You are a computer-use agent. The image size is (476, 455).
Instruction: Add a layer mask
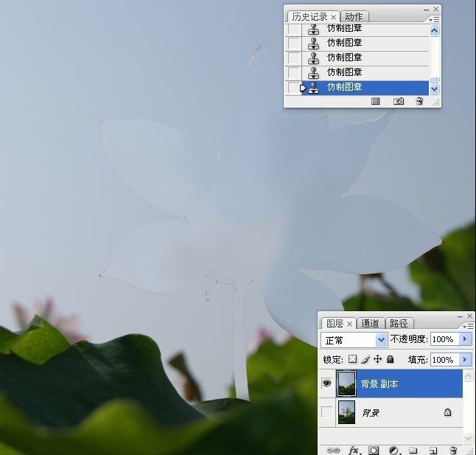coord(374,450)
